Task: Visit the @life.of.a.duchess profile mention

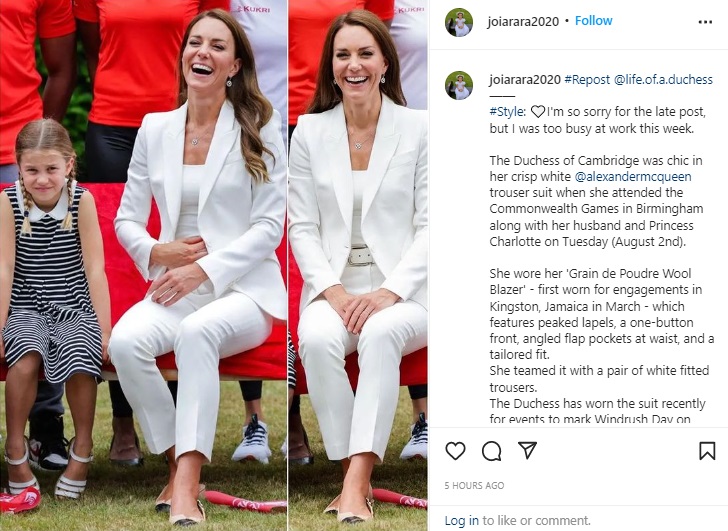Action: (663, 80)
